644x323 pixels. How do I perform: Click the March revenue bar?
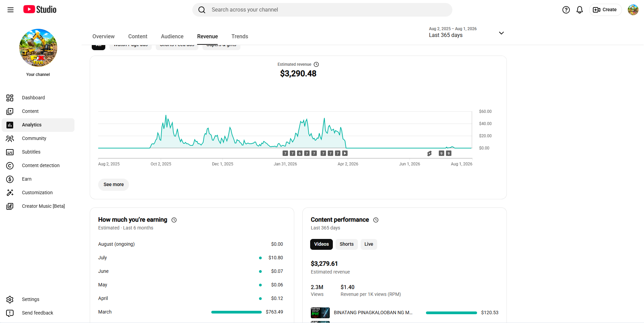point(236,312)
